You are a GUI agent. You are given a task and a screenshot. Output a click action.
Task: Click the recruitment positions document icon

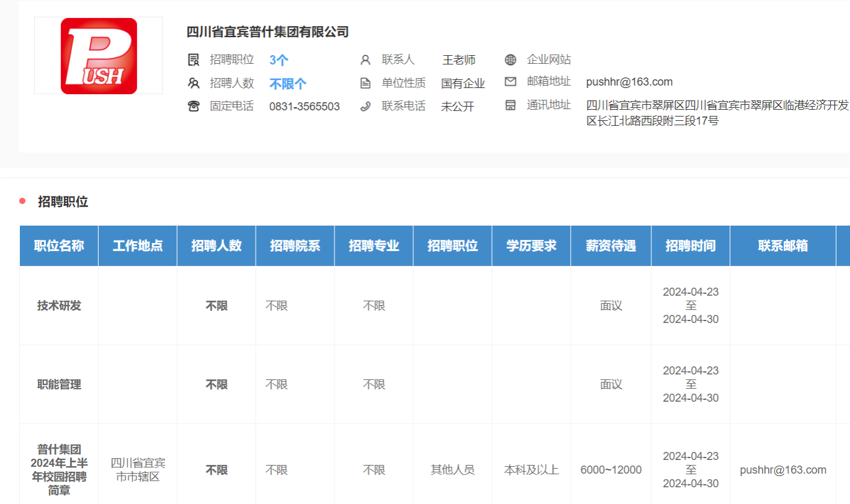point(194,60)
